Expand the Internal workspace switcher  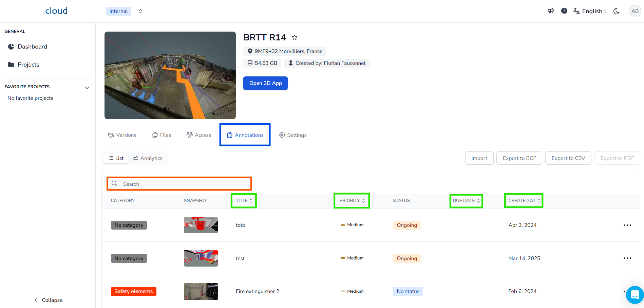pyautogui.click(x=140, y=11)
